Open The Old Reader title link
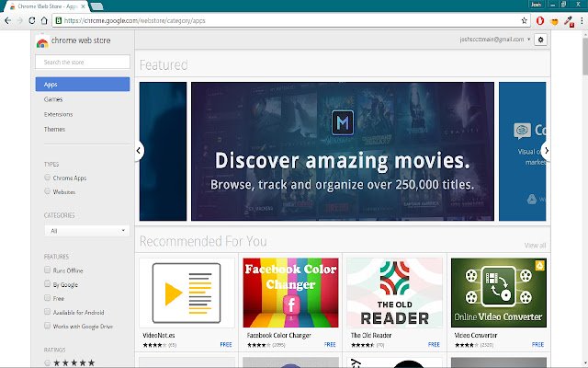The width and height of the screenshot is (588, 368). (x=371, y=335)
